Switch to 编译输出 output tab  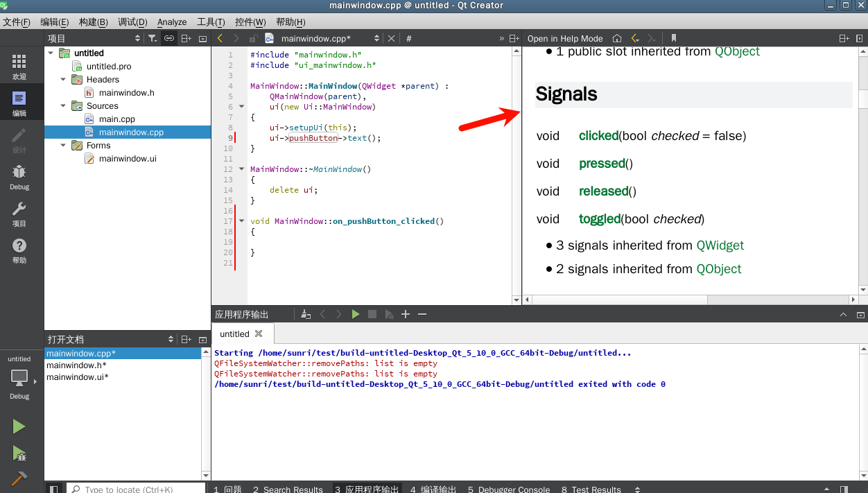433,490
